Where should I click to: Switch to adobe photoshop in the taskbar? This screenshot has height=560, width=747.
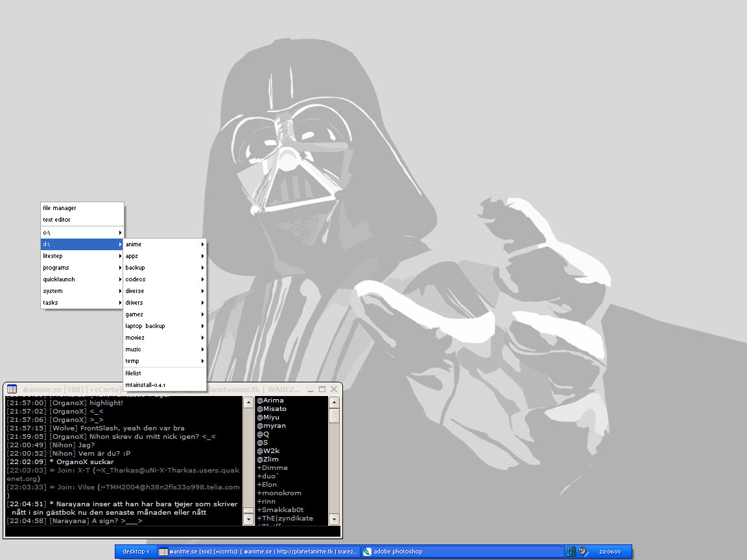point(462,552)
